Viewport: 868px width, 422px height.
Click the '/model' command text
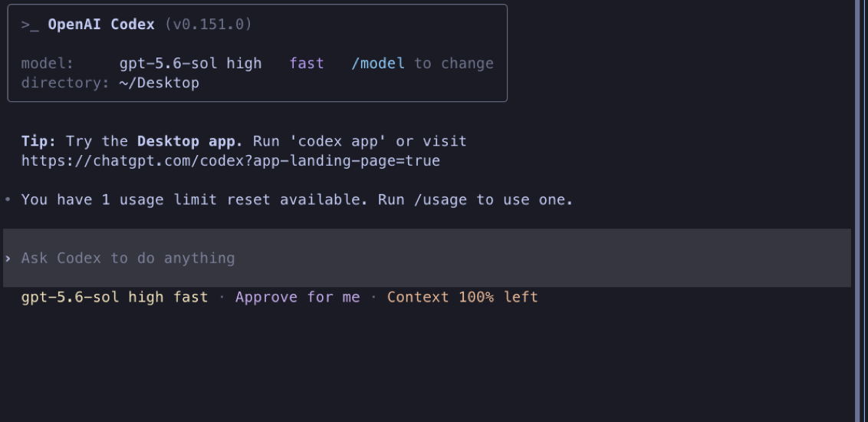(x=378, y=64)
